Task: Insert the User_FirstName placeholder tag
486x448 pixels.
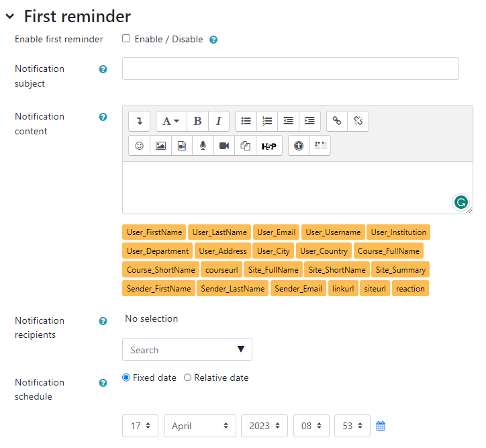Action: click(x=154, y=232)
